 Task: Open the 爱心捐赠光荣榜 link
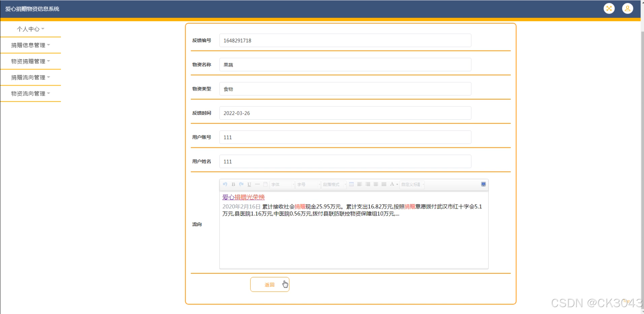click(x=243, y=197)
